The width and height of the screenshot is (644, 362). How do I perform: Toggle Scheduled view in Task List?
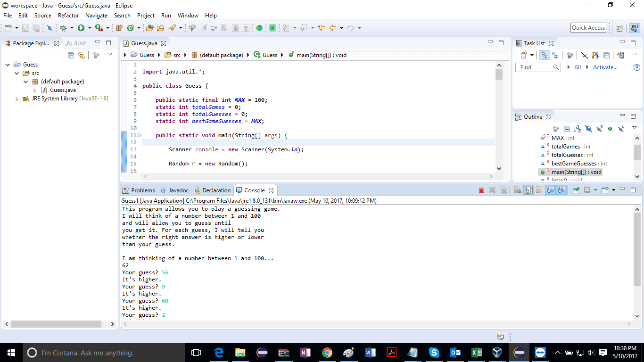(555, 55)
